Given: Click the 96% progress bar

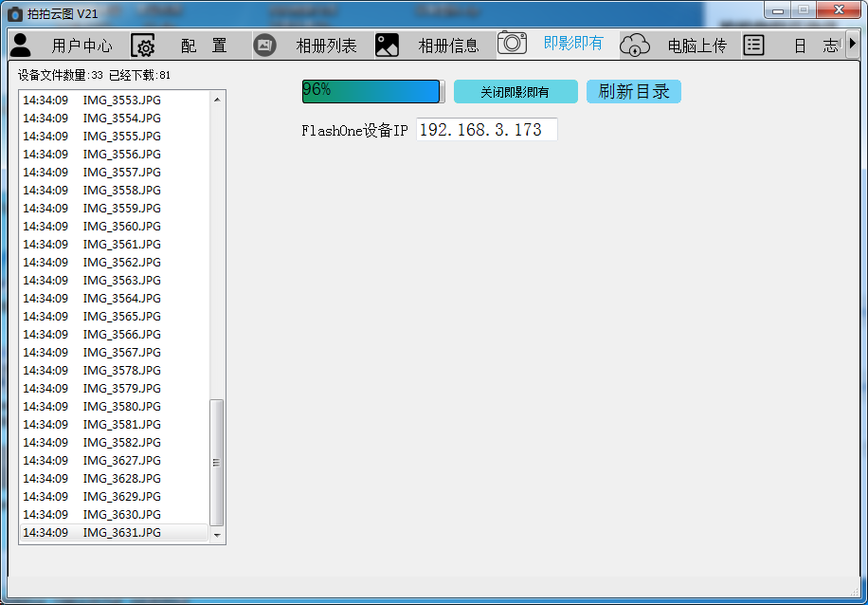Looking at the screenshot, I should point(373,91).
